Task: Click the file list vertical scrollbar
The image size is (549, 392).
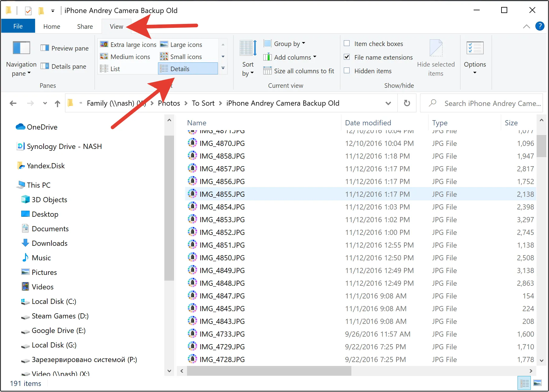Action: point(541,146)
